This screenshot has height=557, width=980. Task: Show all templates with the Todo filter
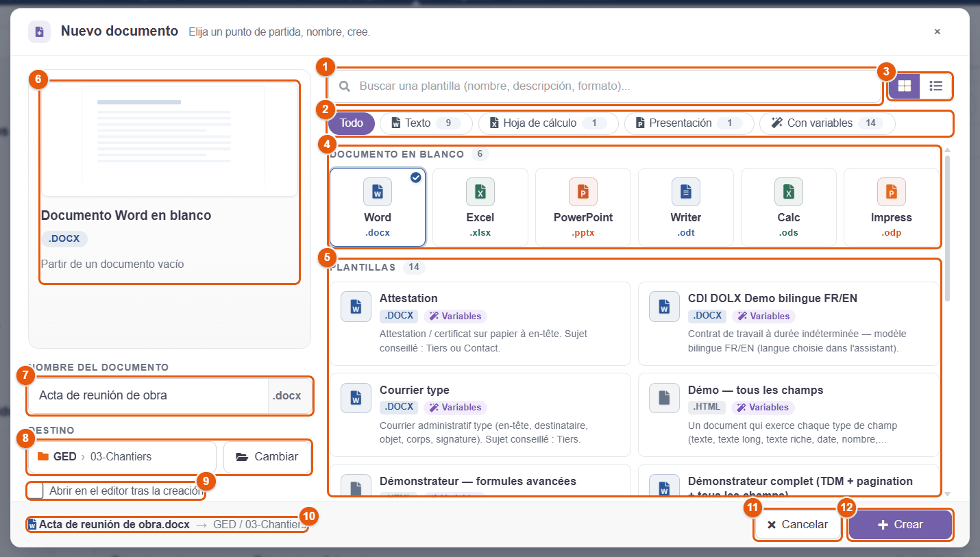coord(352,123)
